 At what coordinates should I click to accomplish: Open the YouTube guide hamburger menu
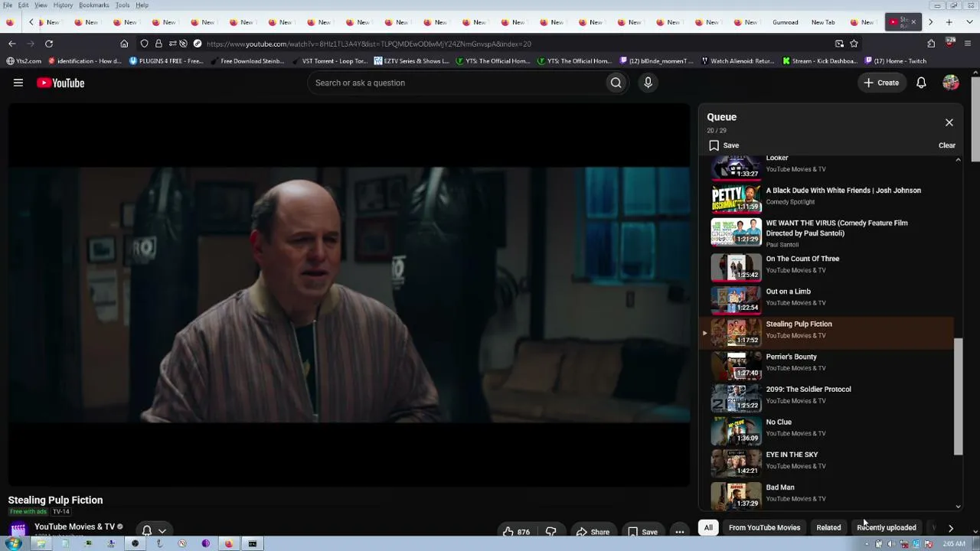pos(18,83)
